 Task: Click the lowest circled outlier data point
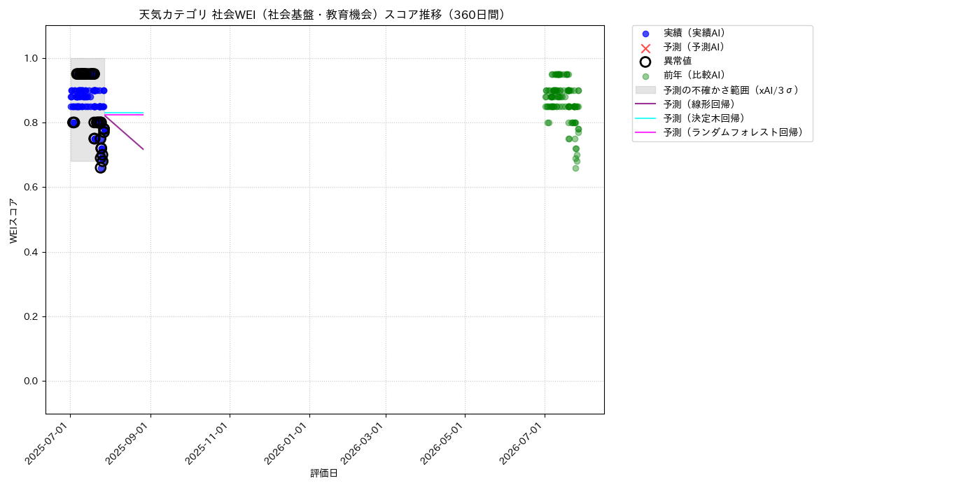click(101, 168)
